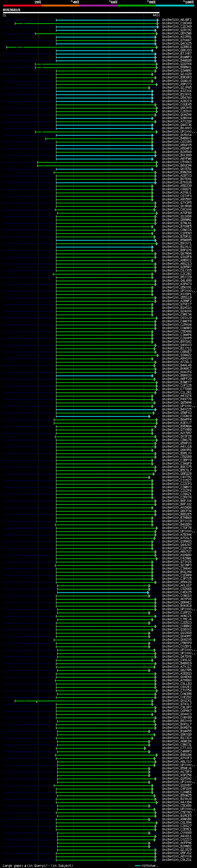Image resolution: width=197 pixels, height=868 pixels.
Task: Select the UniRef100_Q74IL7 label
Action: (x=176, y=704)
